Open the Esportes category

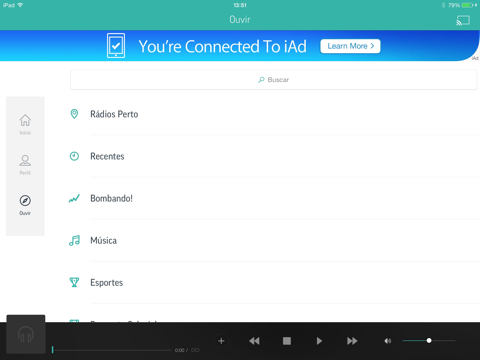click(273, 282)
